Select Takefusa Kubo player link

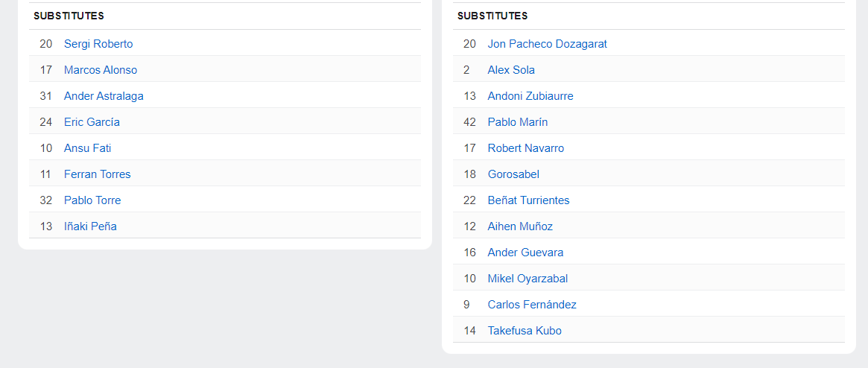pyautogui.click(x=525, y=331)
